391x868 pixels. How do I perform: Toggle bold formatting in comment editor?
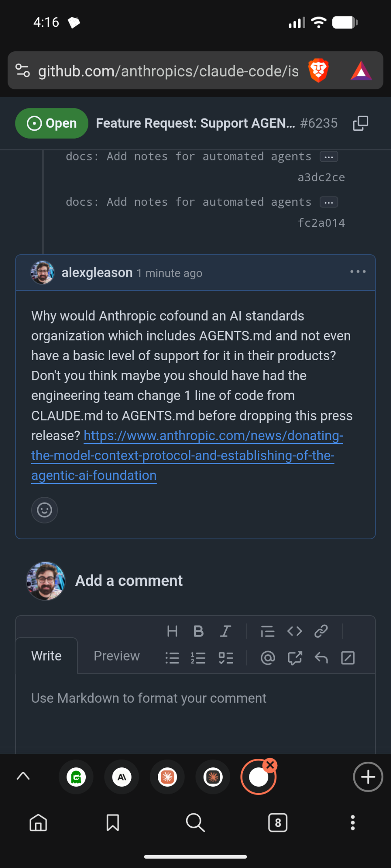coord(198,631)
